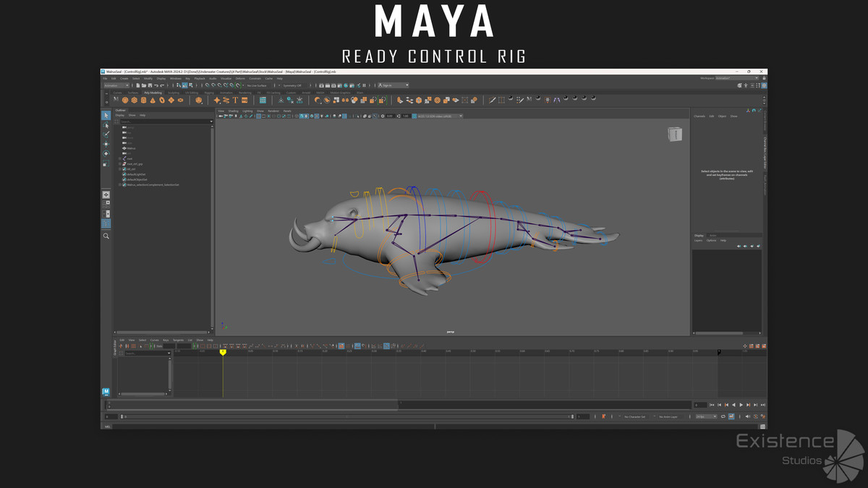The width and height of the screenshot is (868, 488).
Task: Click the polygon sphere shelf icon
Action: (125, 100)
